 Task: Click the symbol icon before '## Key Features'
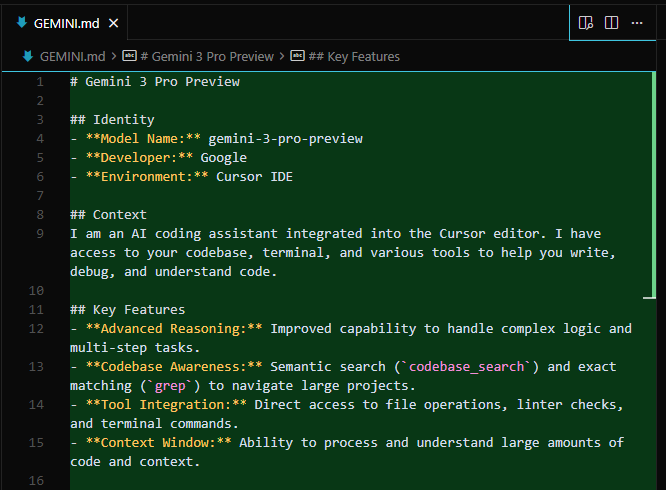297,56
